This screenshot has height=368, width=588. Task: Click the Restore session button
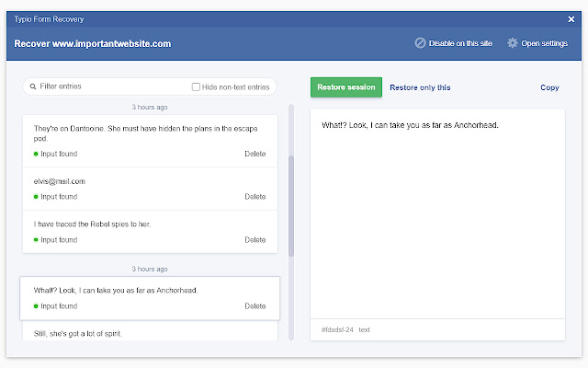coord(345,87)
